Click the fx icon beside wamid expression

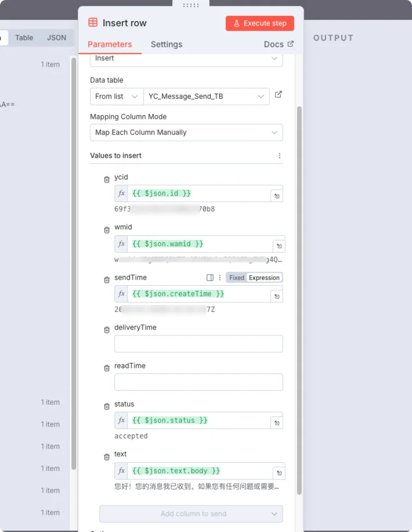click(x=121, y=244)
